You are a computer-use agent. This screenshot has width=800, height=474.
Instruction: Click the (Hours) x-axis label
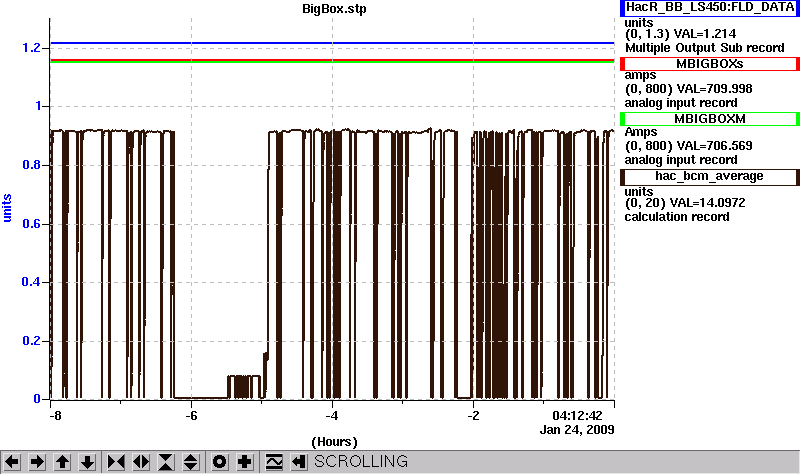(x=334, y=441)
